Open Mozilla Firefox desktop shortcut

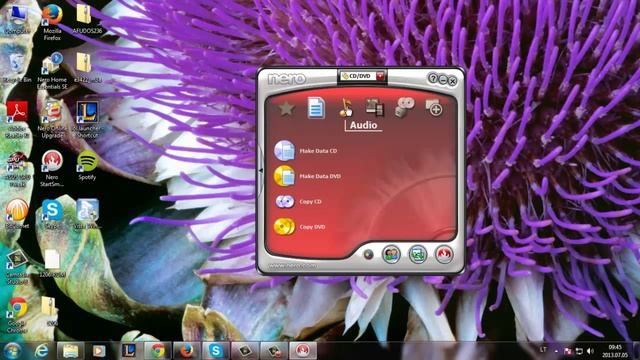[x=52, y=22]
